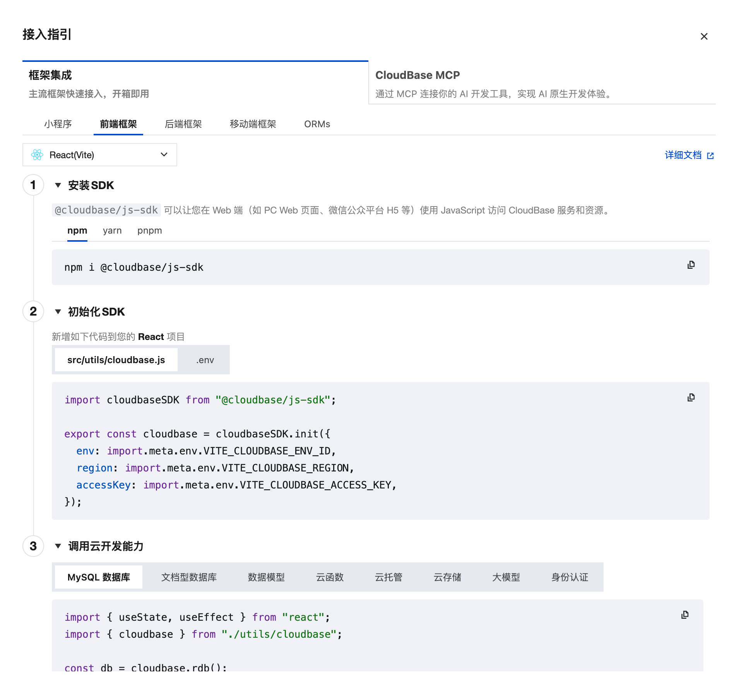
Task: Collapse the 安装 SDK section
Action: 58,185
